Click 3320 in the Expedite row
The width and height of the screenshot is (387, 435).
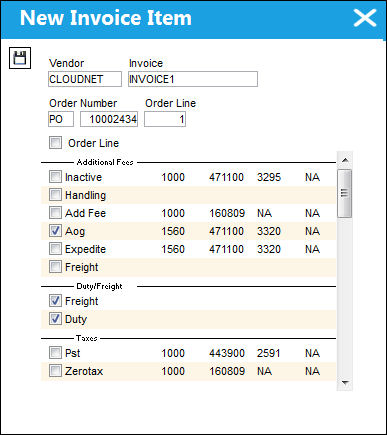pos(269,249)
